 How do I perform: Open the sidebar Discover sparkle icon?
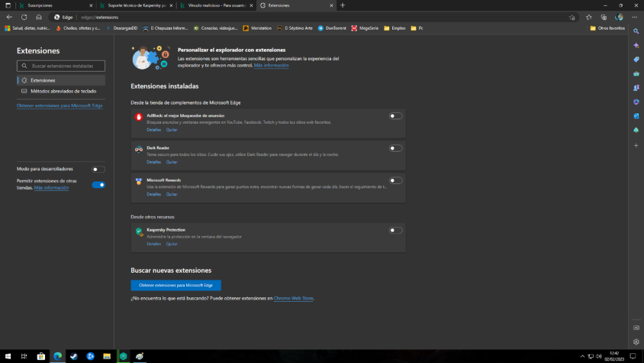click(x=636, y=45)
